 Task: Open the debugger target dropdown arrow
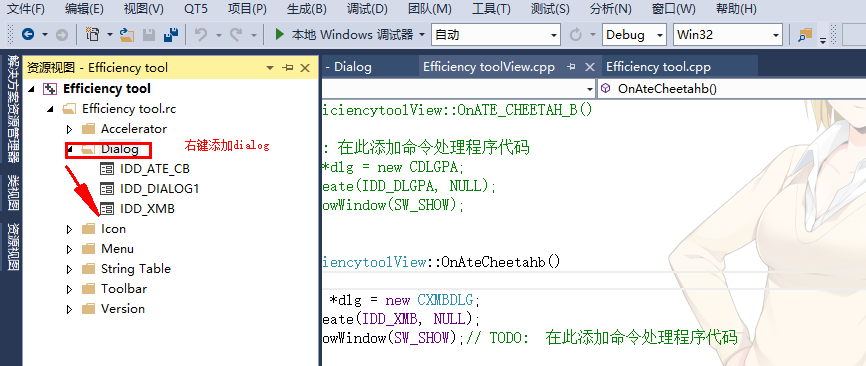click(422, 35)
